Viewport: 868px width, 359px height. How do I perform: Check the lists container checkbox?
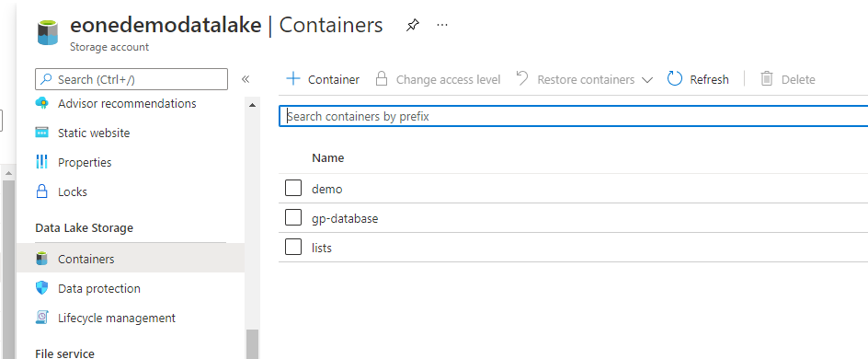[x=293, y=247]
